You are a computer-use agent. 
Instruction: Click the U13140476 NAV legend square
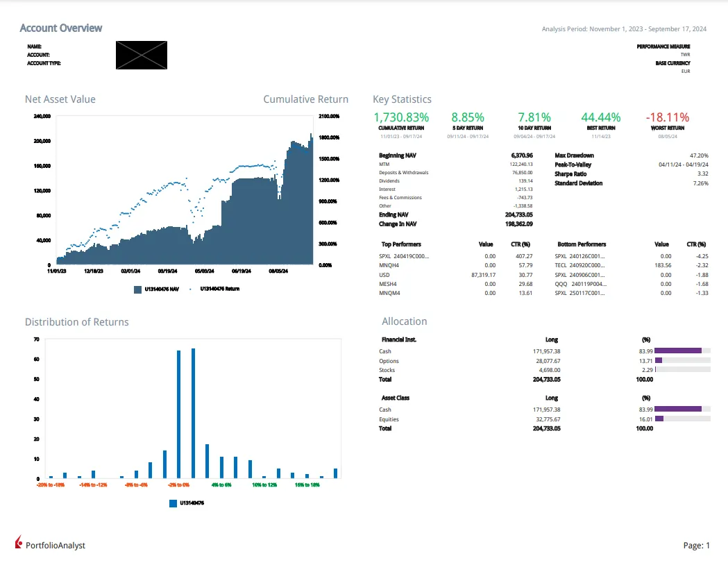point(137,289)
